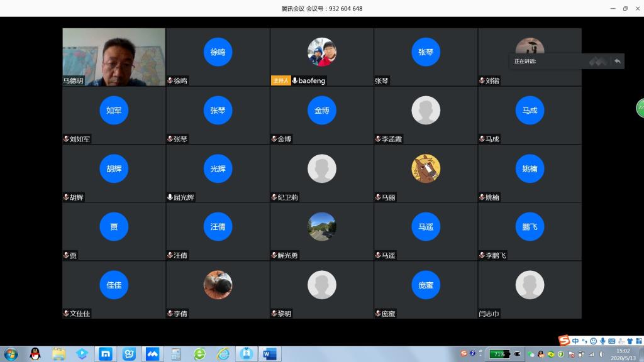Select 马德明's video tile
Viewport: 644px width, 362px height.
[114, 57]
